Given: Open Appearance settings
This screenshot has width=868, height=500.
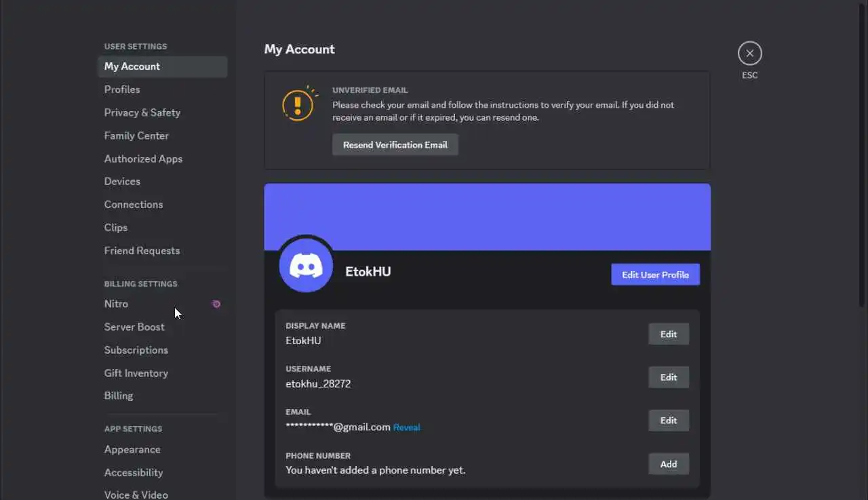Looking at the screenshot, I should [163, 450].
